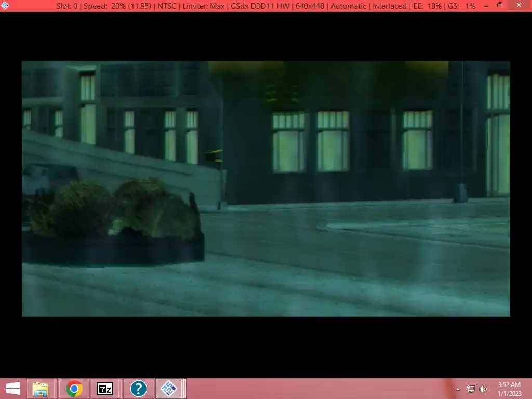Screen dimensions: 532x399
Task: Click the PCSX2 title bar logo icon
Action: click(5, 5)
